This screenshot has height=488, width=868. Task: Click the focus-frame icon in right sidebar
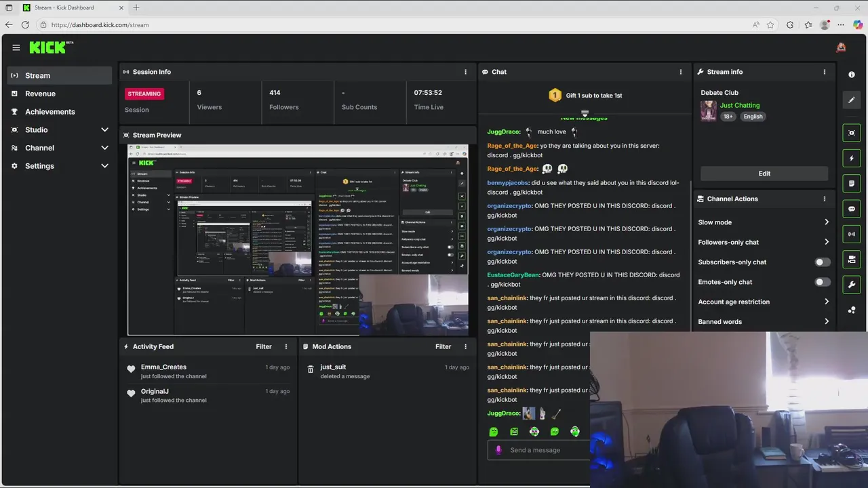coord(852,133)
